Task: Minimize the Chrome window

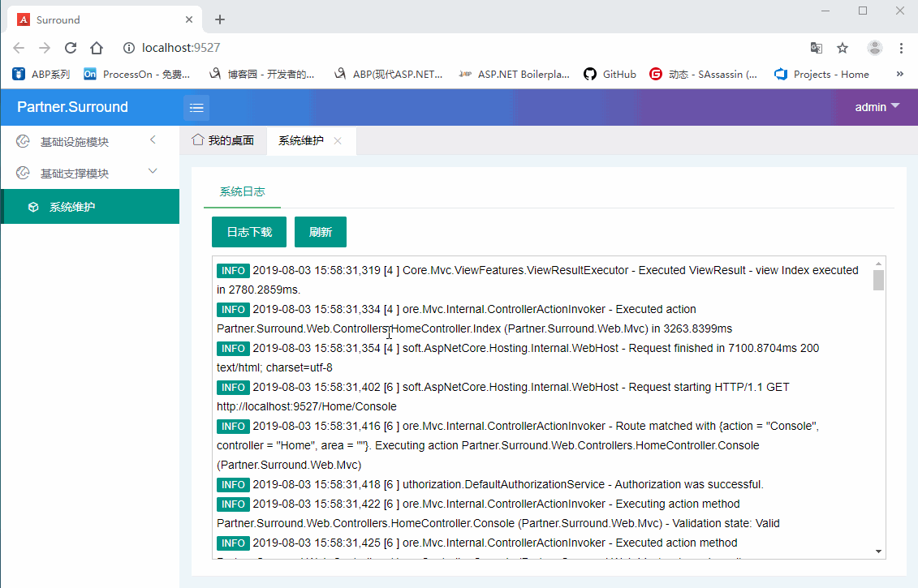Action: coord(825,11)
